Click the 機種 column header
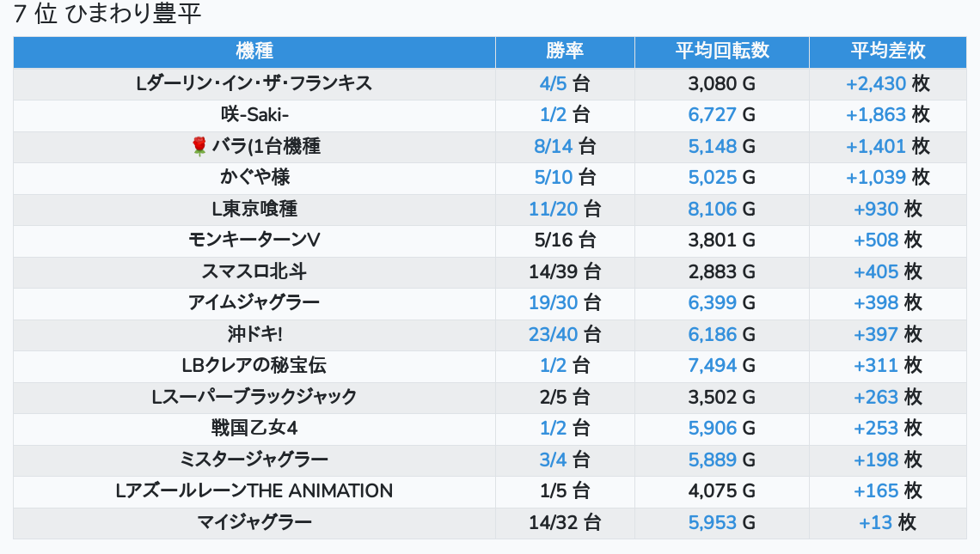The height and width of the screenshot is (554, 980). (x=254, y=51)
